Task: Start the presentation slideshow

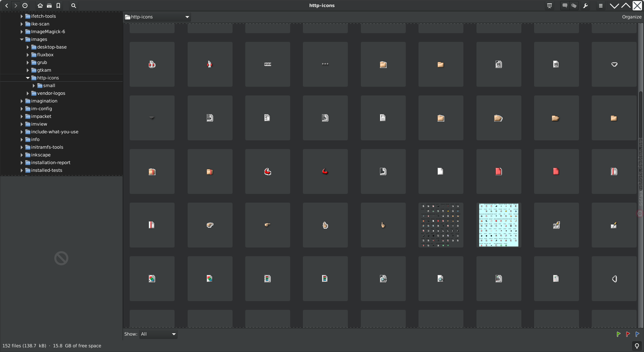Action: click(x=550, y=6)
